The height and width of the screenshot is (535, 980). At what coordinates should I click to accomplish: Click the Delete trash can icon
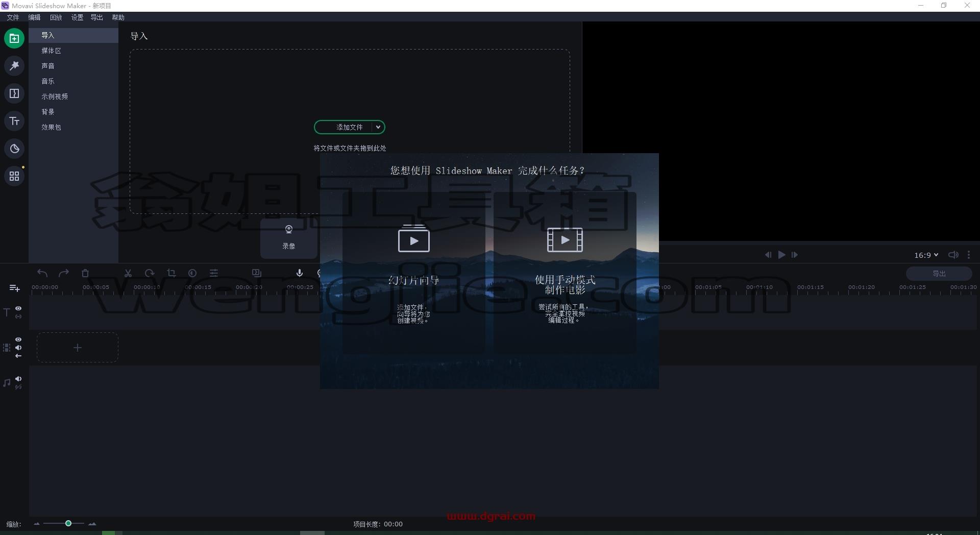[x=85, y=273]
